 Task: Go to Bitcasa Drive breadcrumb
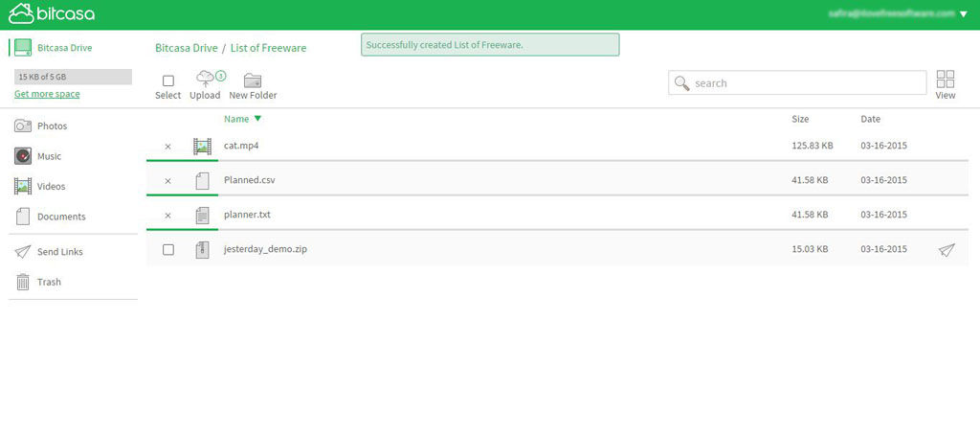click(x=187, y=48)
